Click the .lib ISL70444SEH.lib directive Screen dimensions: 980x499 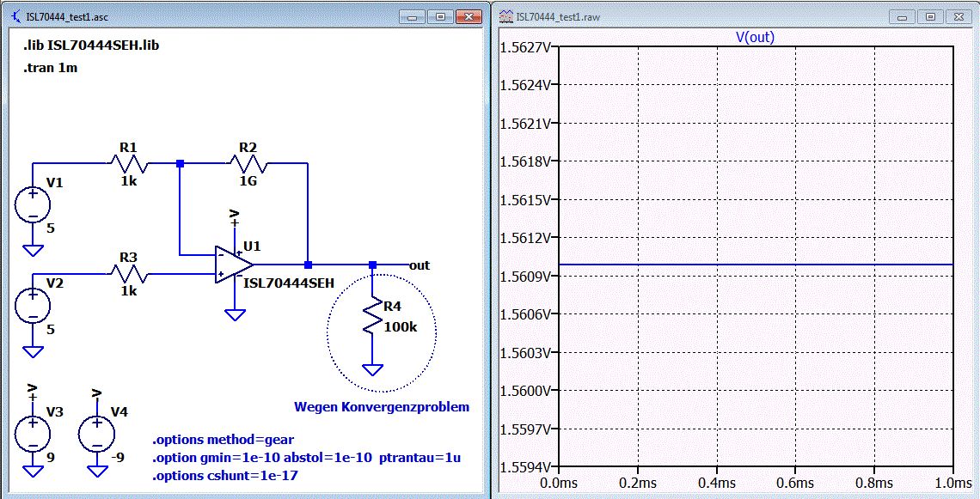point(90,46)
